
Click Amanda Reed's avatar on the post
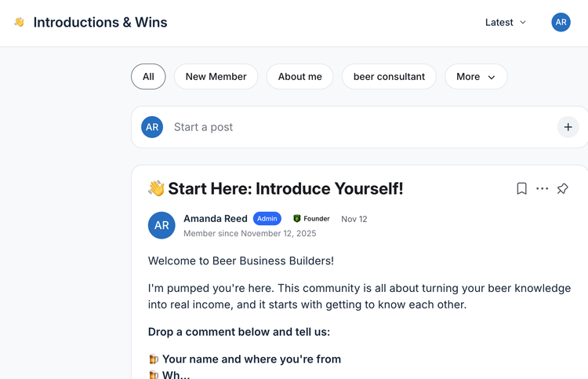click(x=162, y=225)
